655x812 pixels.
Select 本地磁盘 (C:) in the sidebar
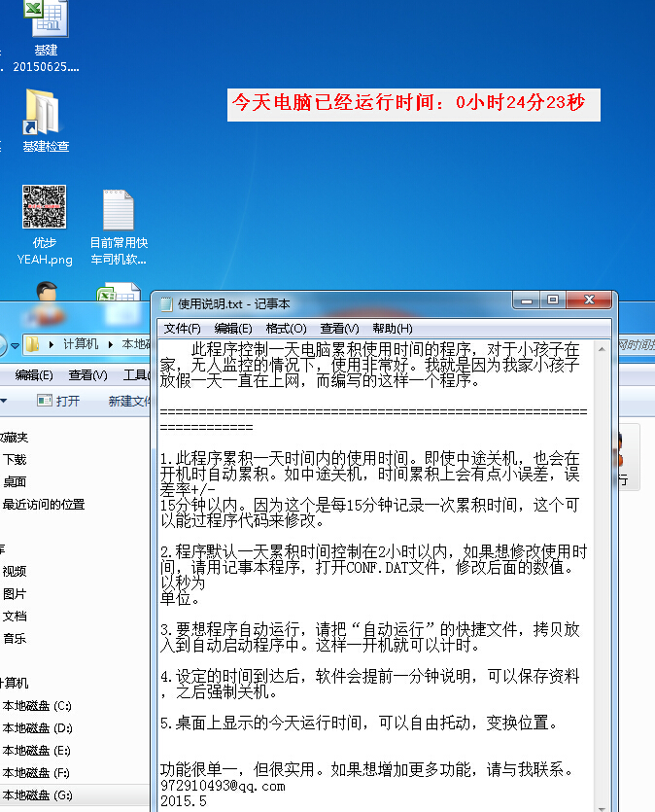[x=37, y=705]
